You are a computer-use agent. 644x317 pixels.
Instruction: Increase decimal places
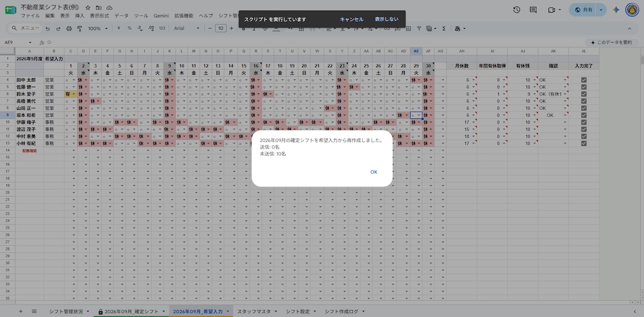pos(150,29)
